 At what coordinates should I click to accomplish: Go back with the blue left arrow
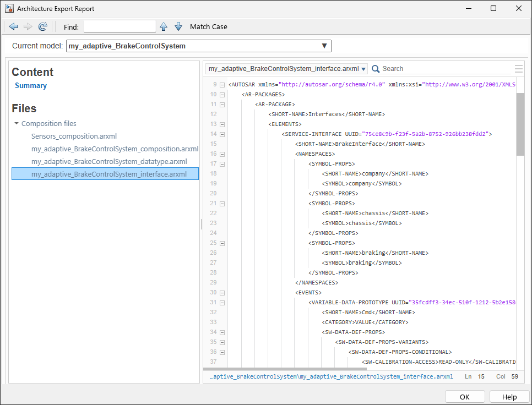pyautogui.click(x=13, y=26)
